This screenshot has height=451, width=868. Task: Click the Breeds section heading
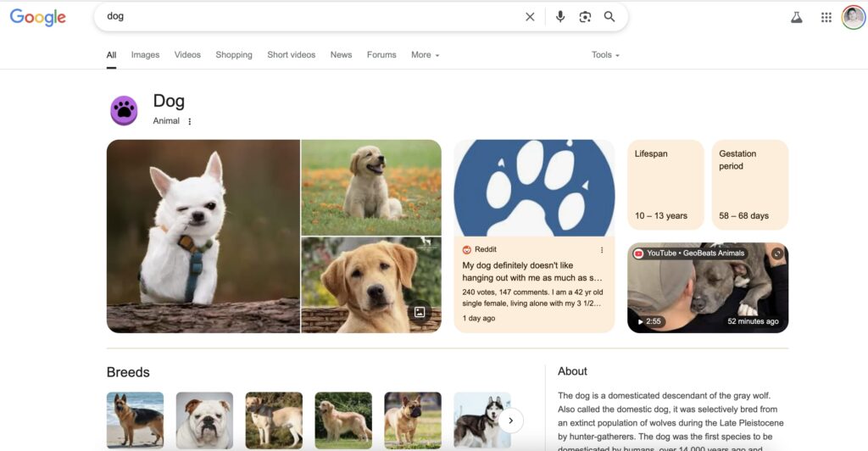click(x=128, y=372)
